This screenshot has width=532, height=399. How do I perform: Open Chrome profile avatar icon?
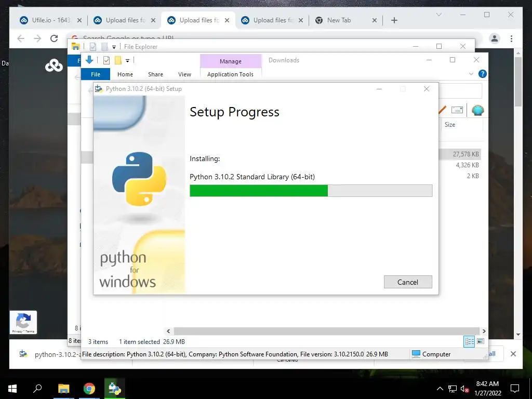[x=495, y=38]
